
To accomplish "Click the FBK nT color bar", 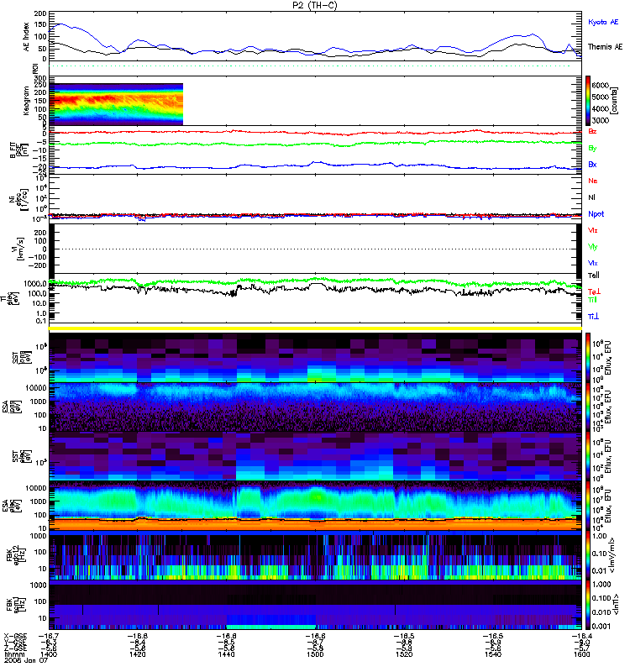I will 588,605.
